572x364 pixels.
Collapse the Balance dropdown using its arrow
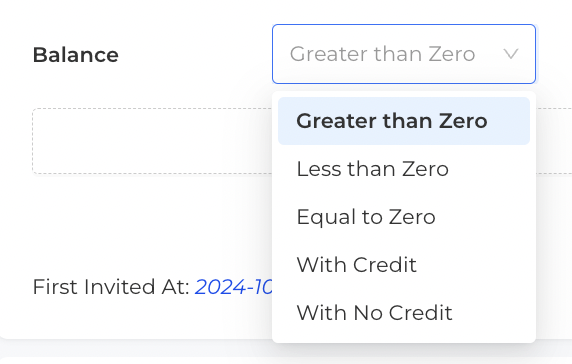pos(511,54)
